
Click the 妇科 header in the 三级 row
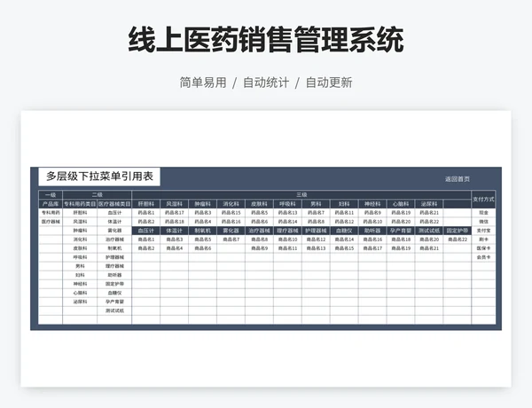pyautogui.click(x=344, y=204)
